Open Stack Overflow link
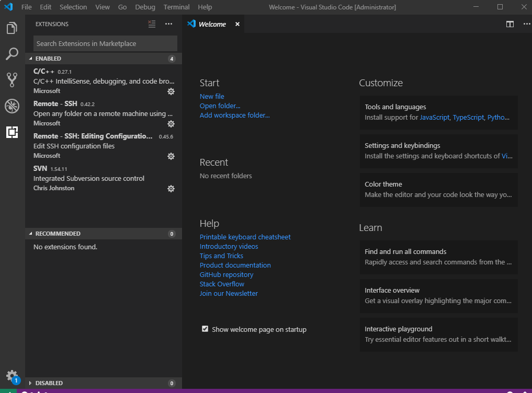The width and height of the screenshot is (532, 393). (x=222, y=284)
